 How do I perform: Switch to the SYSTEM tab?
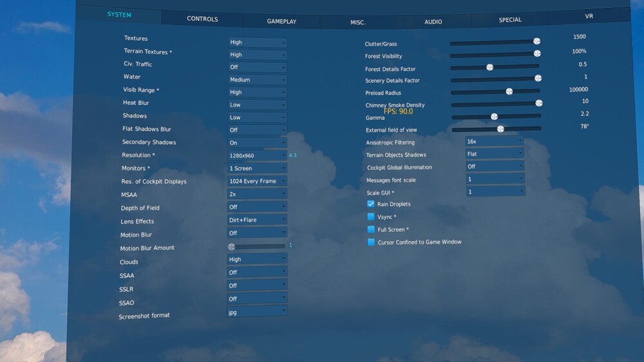[119, 14]
